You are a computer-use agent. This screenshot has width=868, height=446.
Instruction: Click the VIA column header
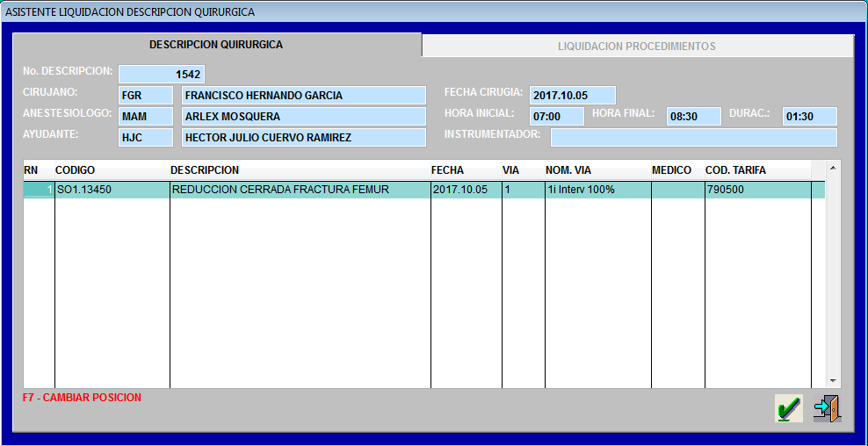(x=524, y=169)
